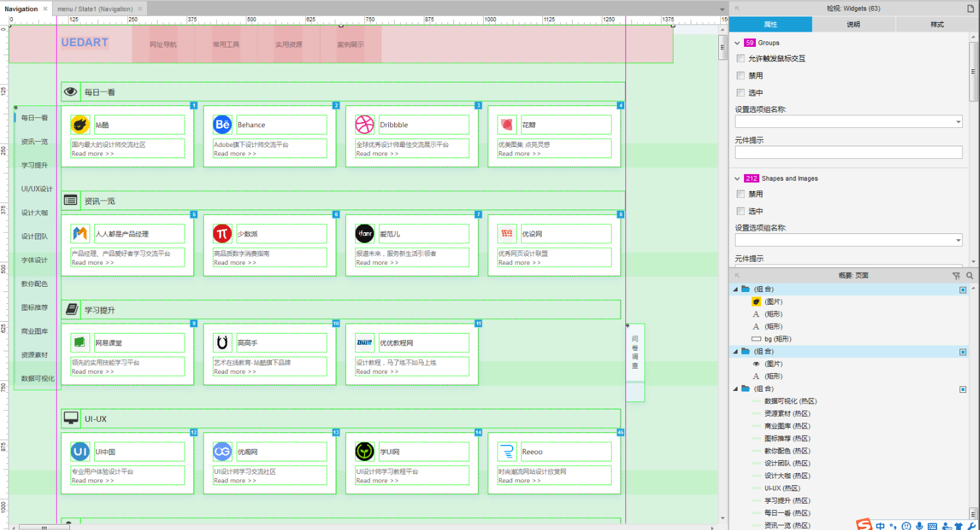This screenshot has width=980, height=530.
Task: Check 禁用 under the Groups section
Action: click(741, 76)
